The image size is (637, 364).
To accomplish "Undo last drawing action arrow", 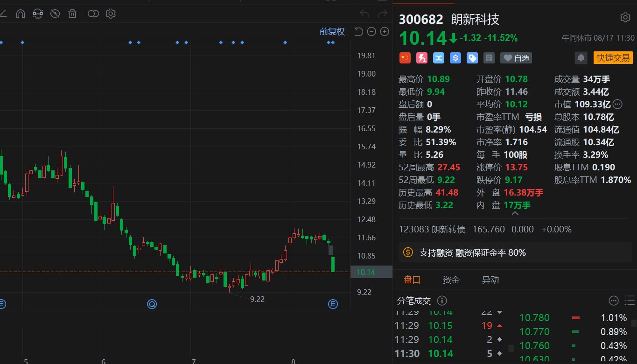I will tap(365, 14).
